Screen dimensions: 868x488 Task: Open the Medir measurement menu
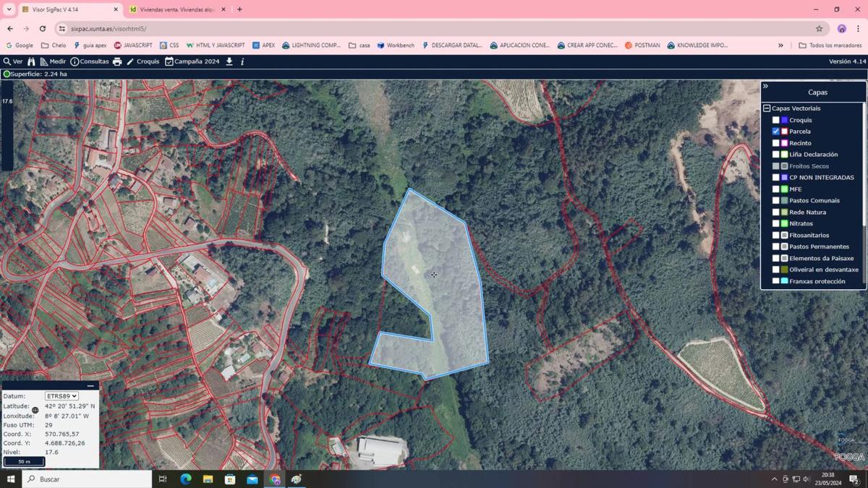[x=53, y=61]
